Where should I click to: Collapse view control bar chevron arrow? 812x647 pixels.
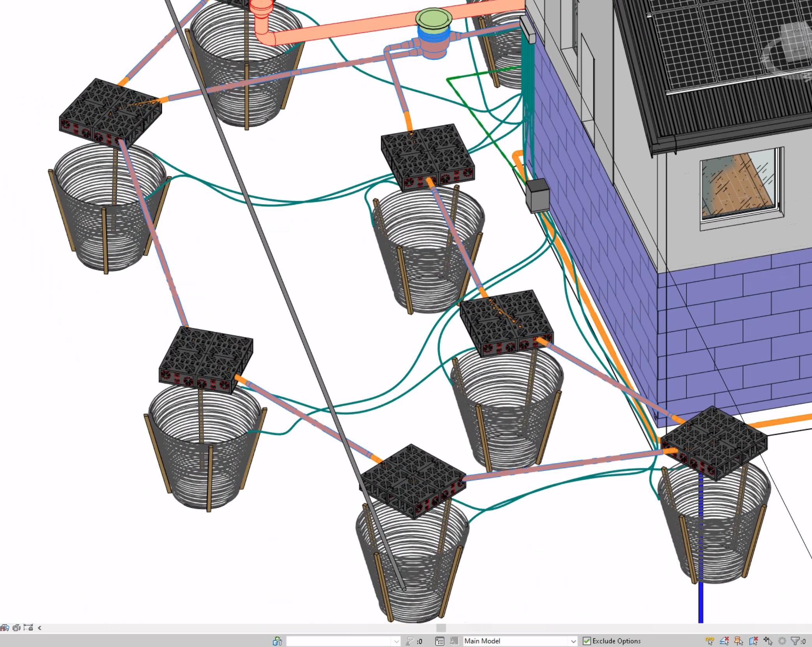[39, 628]
